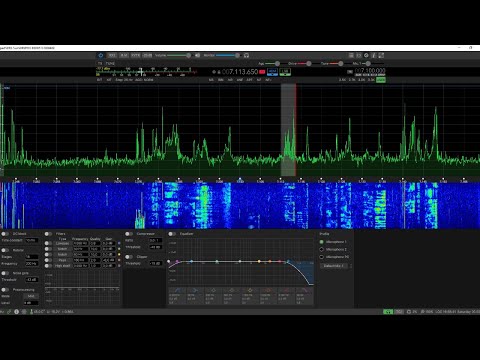Screen dimensions: 480x360
Task: Click the red record button beside frequency
Action: tap(262, 72)
